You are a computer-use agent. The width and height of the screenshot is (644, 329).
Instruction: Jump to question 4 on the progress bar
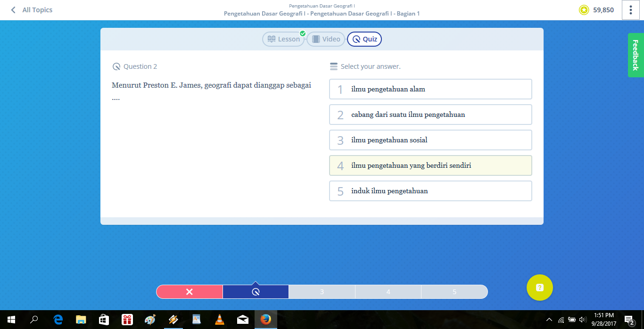[388, 292]
